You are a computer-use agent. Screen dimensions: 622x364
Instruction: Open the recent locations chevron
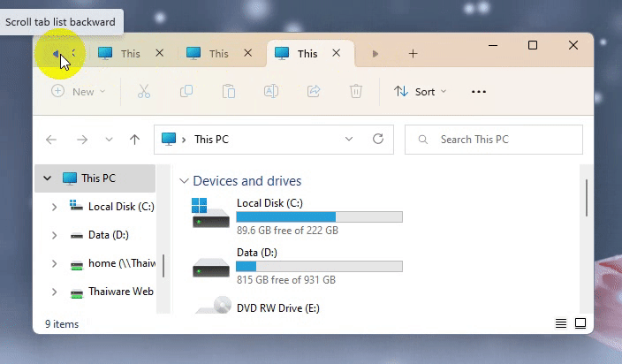pyautogui.click(x=109, y=140)
